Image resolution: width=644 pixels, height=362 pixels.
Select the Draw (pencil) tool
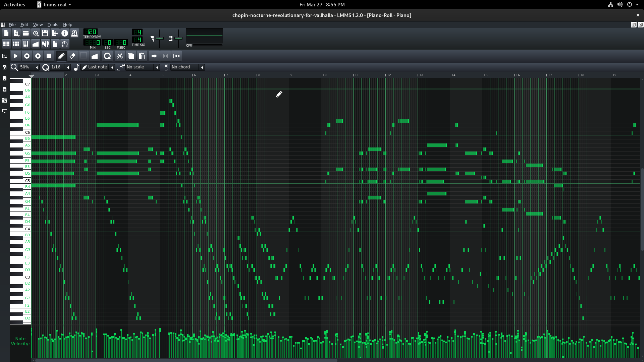61,56
